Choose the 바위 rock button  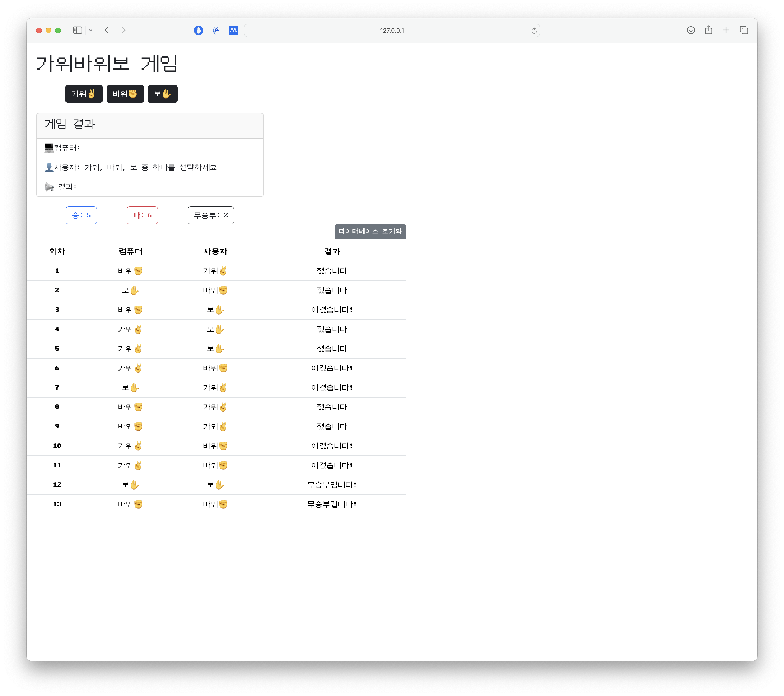pos(125,94)
